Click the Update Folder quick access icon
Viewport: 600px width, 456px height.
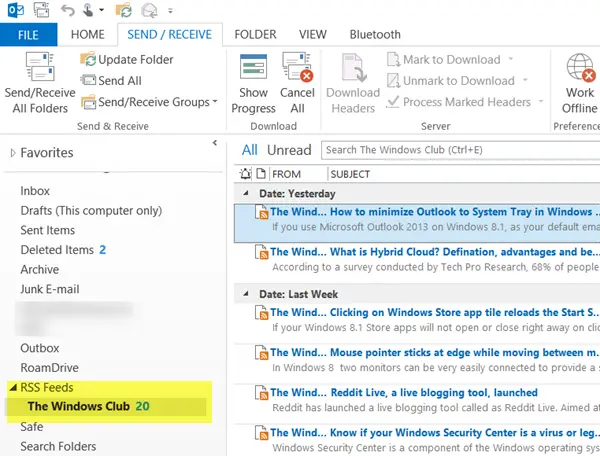pos(124,10)
